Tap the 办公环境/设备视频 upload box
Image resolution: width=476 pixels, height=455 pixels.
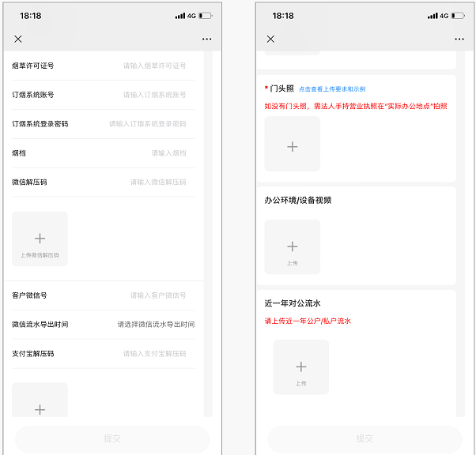[x=293, y=247]
